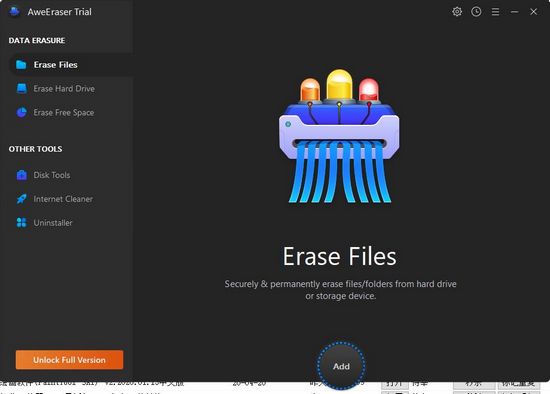The width and height of the screenshot is (550, 394).
Task: Click the shredder illustration
Action: click(x=339, y=136)
